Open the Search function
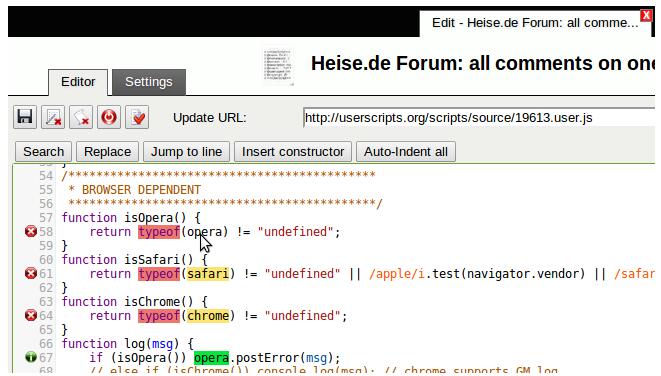This screenshot has width=661, height=376. coord(43,152)
